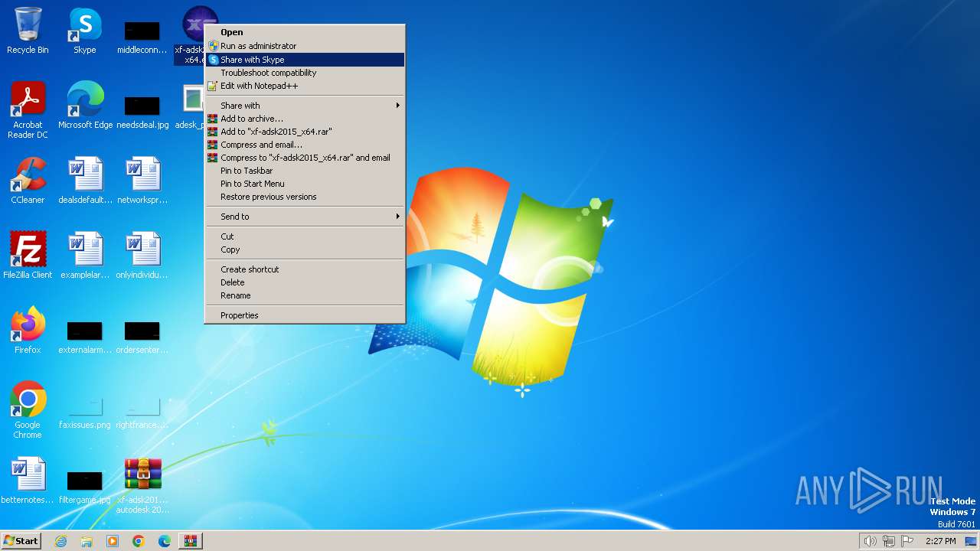Image resolution: width=980 pixels, height=551 pixels.
Task: Choose Add to archive...
Action: (305, 119)
